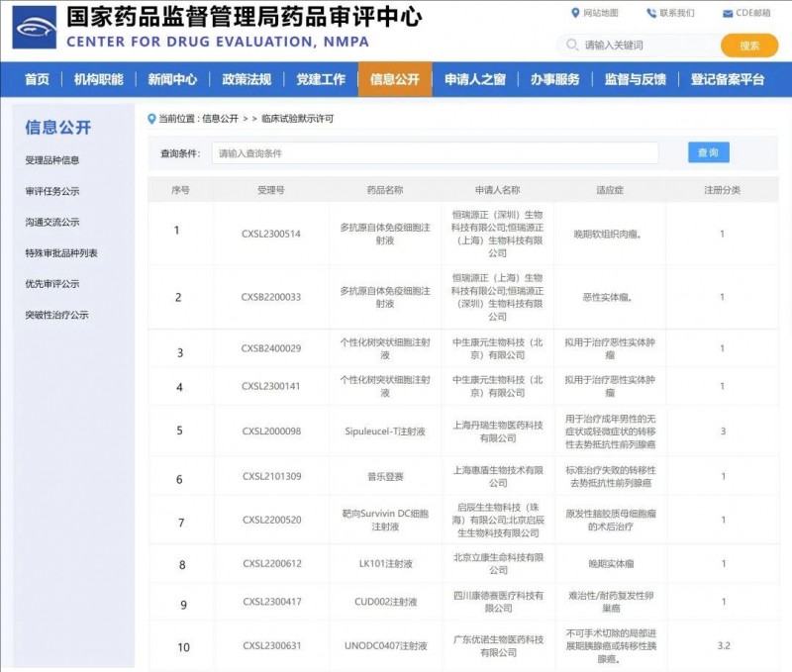Image resolution: width=792 pixels, height=672 pixels.
Task: Click drug name Sipuleucel-T注射液
Action: 385,432
